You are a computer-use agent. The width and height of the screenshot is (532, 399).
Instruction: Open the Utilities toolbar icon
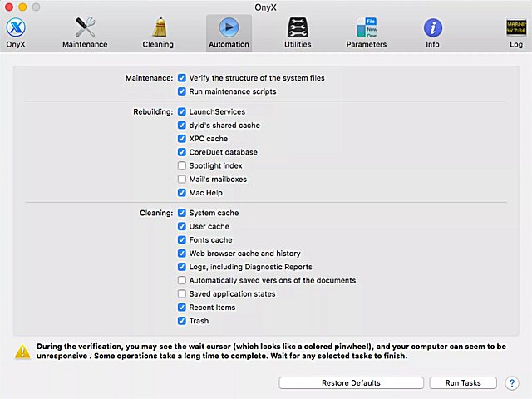(x=298, y=28)
